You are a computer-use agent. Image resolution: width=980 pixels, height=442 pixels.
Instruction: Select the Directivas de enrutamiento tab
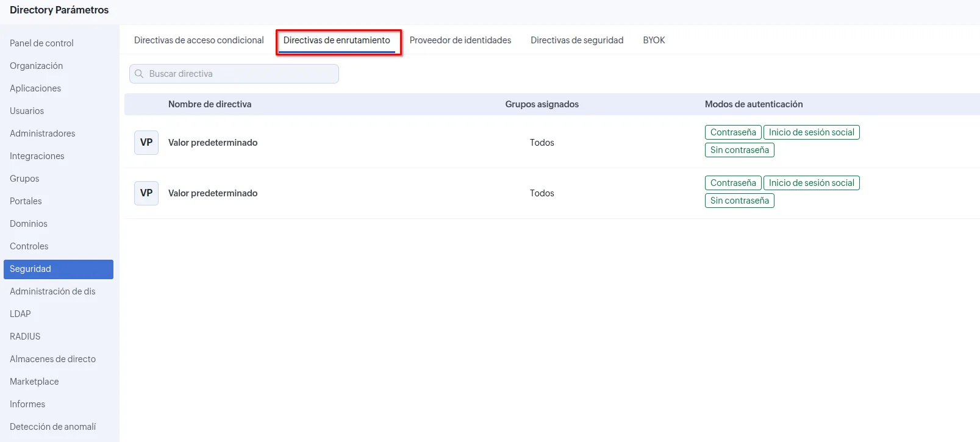[337, 40]
